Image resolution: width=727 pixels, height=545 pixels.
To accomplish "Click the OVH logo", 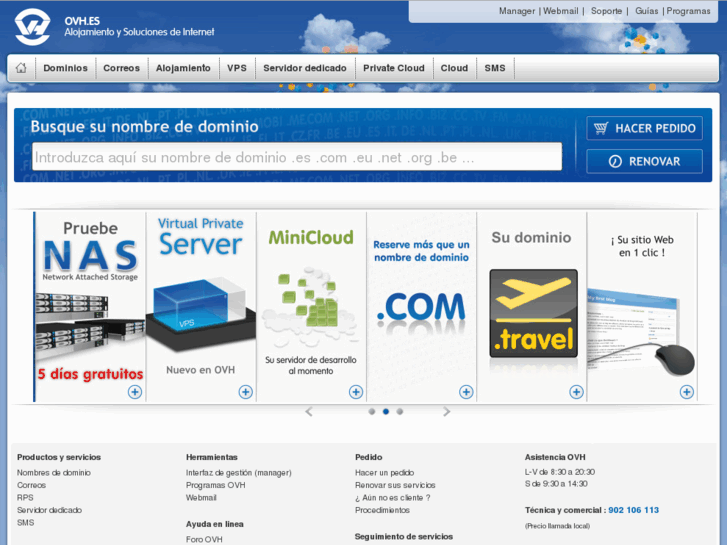I will (x=32, y=26).
